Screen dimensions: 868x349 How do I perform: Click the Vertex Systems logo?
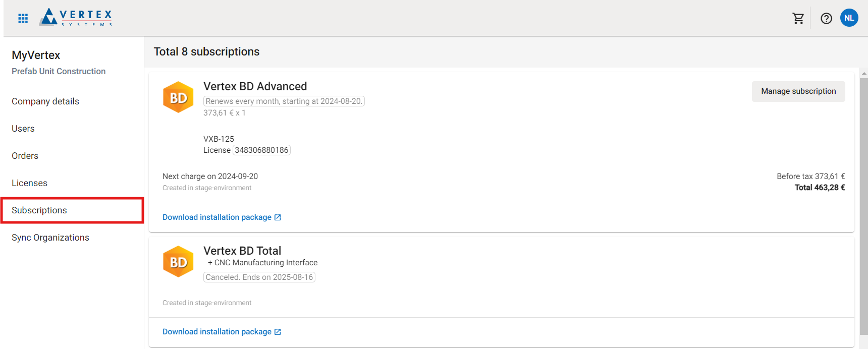tap(76, 18)
